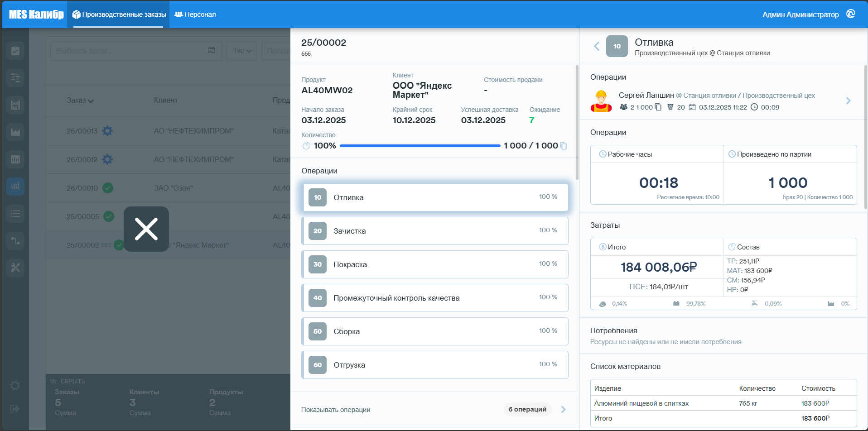Click copy icon after 1 000 in worker row
The height and width of the screenshot is (431, 868).
(658, 107)
